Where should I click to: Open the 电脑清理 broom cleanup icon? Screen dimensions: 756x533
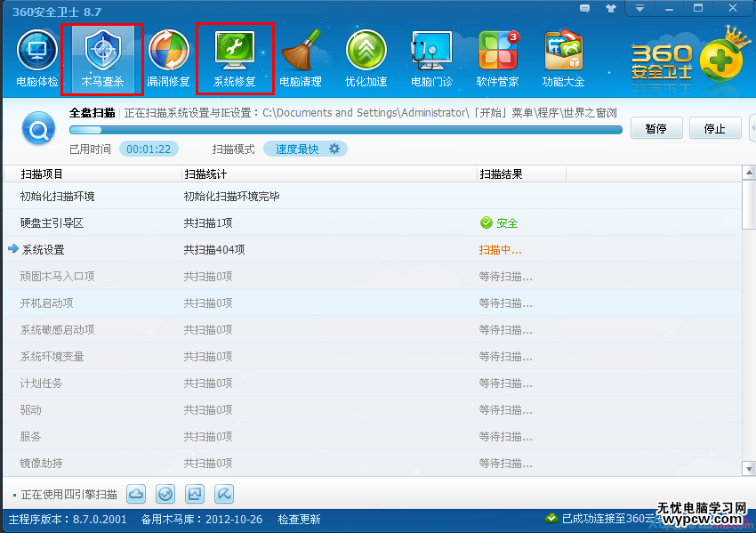(x=301, y=59)
